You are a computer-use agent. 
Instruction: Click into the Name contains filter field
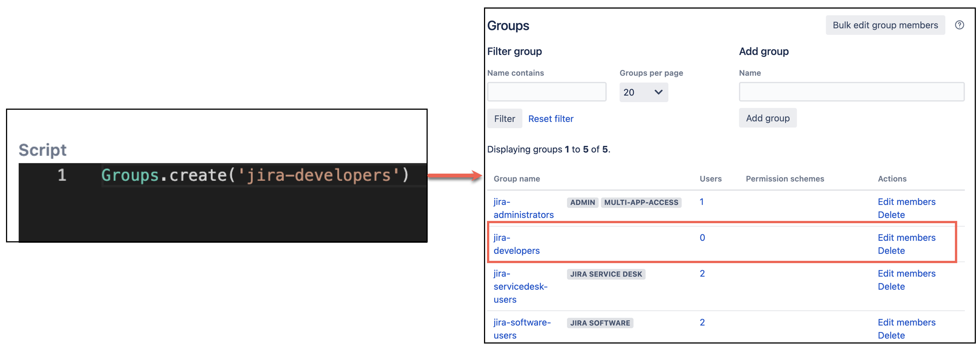click(x=546, y=92)
